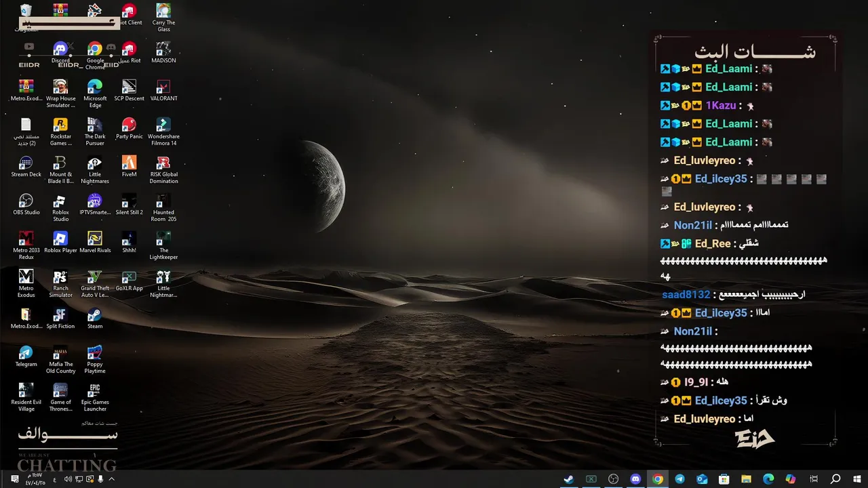Click the Ed_Ree username in chat

(x=713, y=244)
